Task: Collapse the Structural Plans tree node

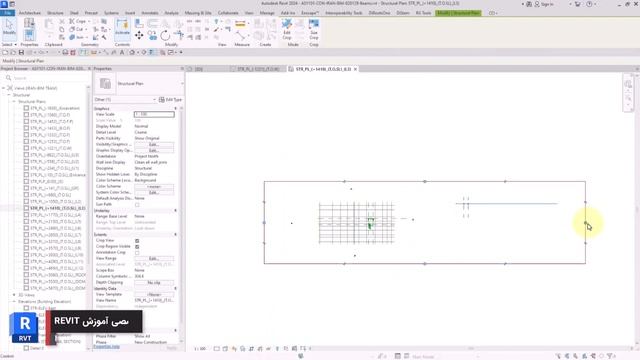Action: click(x=14, y=102)
